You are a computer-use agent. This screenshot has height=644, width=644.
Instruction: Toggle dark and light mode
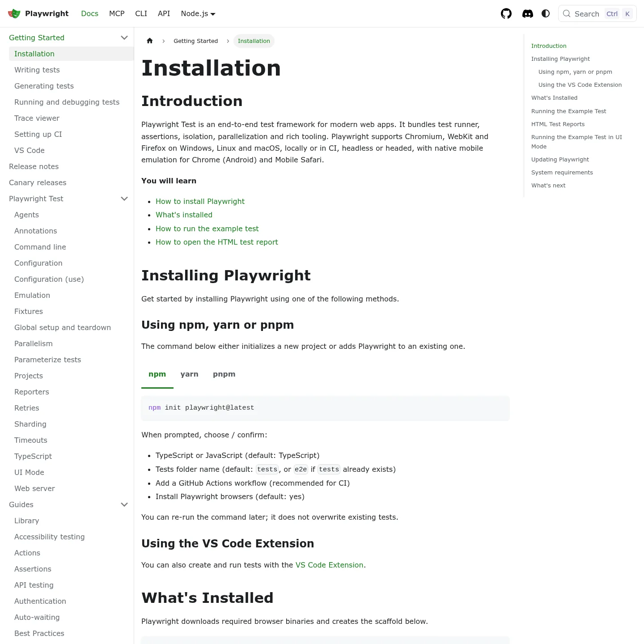point(546,14)
